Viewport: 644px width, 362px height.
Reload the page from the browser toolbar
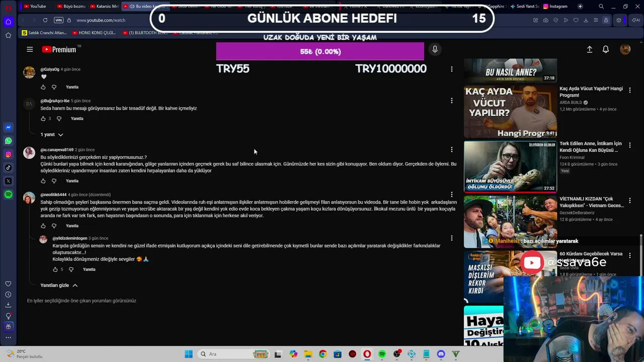[45, 20]
